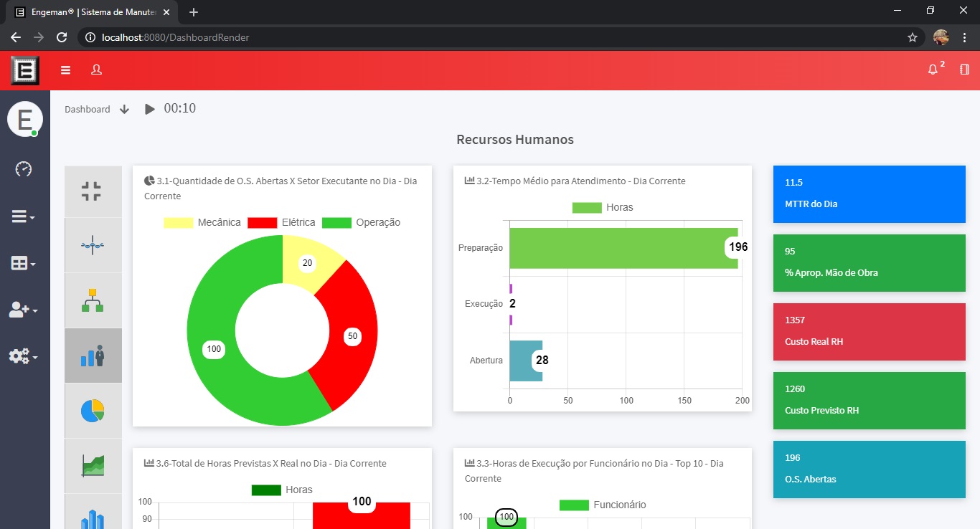Open the MTTR do Dia blue card
The height and width of the screenshot is (529, 980).
pyautogui.click(x=869, y=194)
